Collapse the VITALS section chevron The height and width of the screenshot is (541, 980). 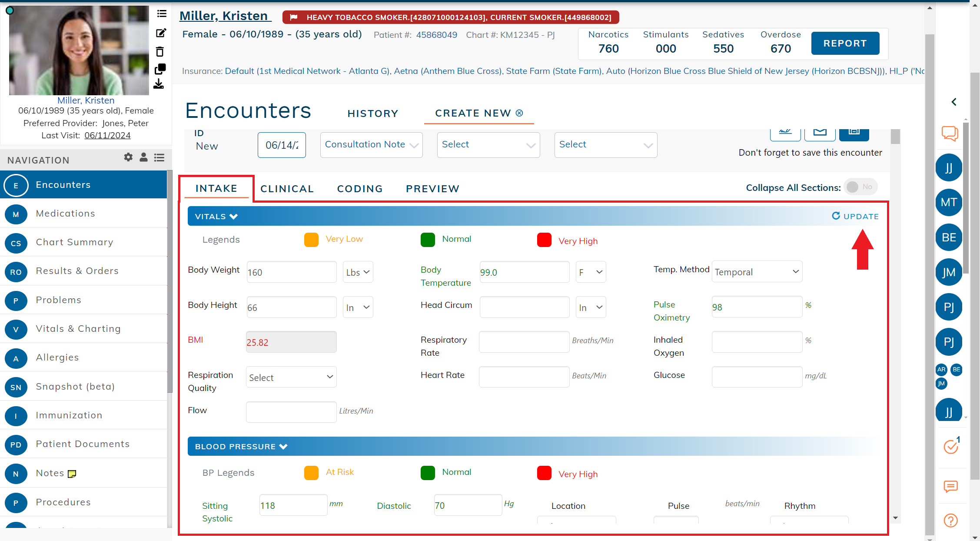click(x=233, y=216)
